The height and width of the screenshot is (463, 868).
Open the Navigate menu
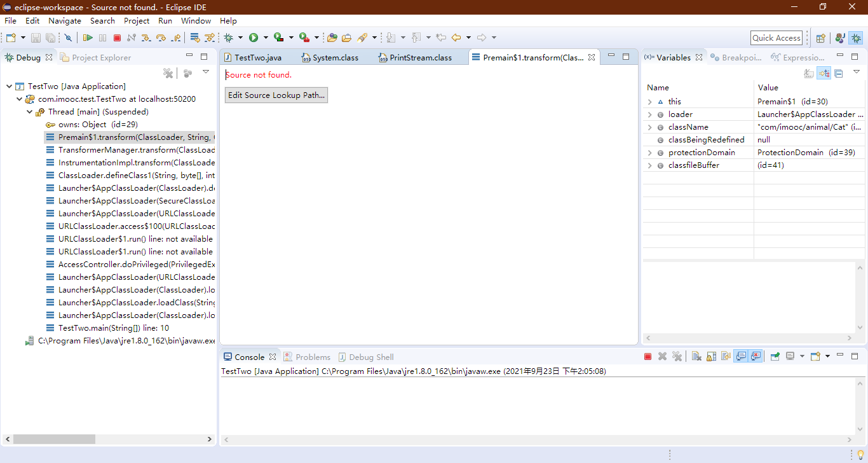click(x=65, y=21)
